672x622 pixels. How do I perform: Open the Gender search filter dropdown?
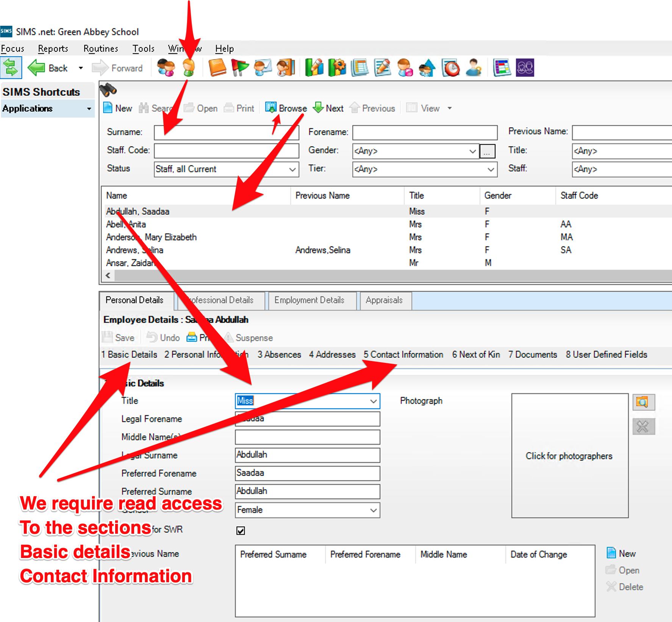[472, 151]
